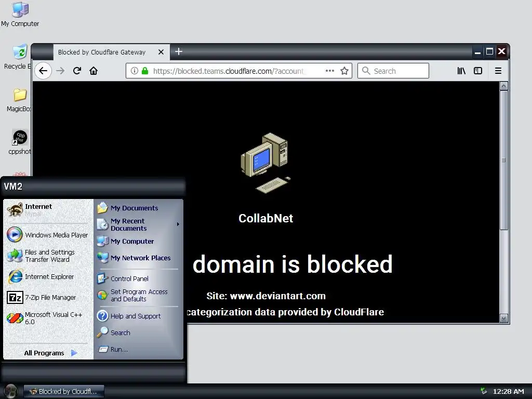Open the browser hamburger menu
The width and height of the screenshot is (532, 399).
pyautogui.click(x=498, y=71)
